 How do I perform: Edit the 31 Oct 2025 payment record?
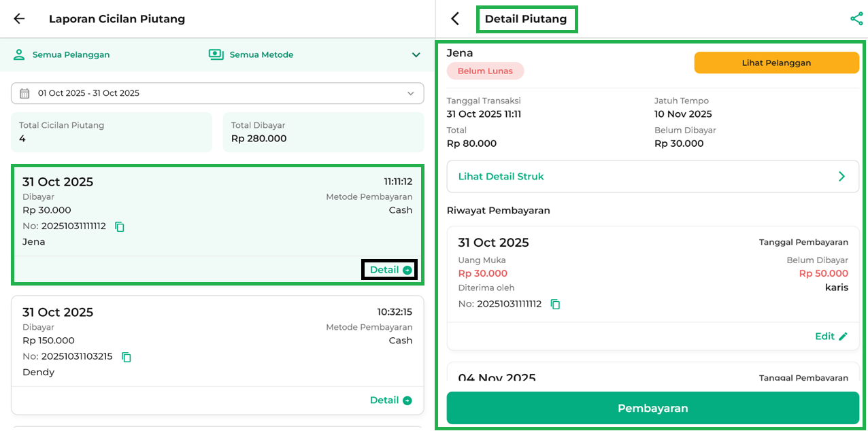click(831, 337)
